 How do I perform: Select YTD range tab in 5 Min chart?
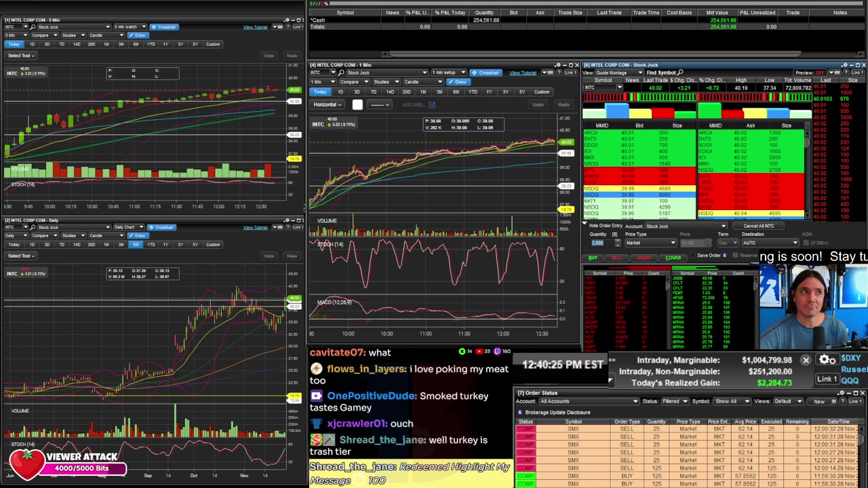(x=151, y=44)
